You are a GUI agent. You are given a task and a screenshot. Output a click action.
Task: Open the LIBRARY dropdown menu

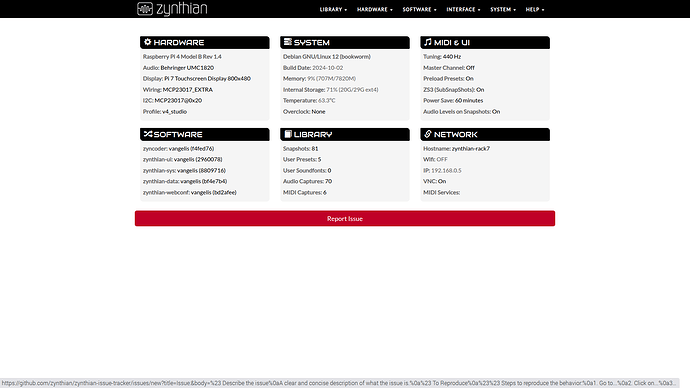click(333, 9)
